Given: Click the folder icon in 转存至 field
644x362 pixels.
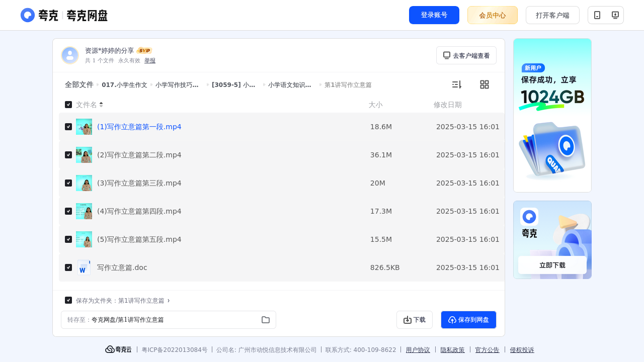Looking at the screenshot, I should pyautogui.click(x=266, y=320).
